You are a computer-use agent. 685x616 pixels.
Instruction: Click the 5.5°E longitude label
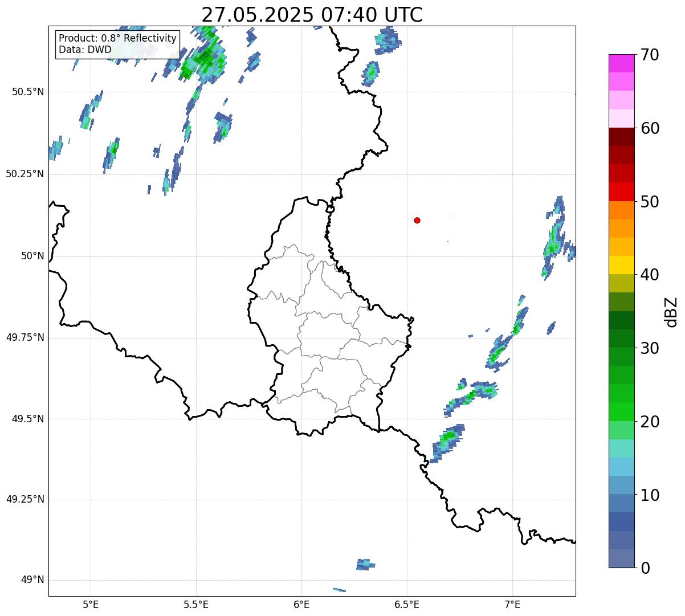pos(196,605)
